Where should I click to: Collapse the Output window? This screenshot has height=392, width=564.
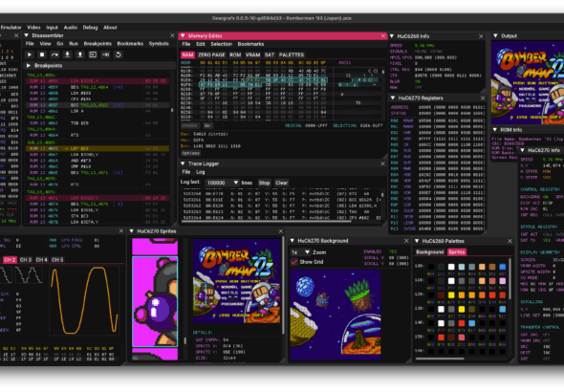coord(495,36)
